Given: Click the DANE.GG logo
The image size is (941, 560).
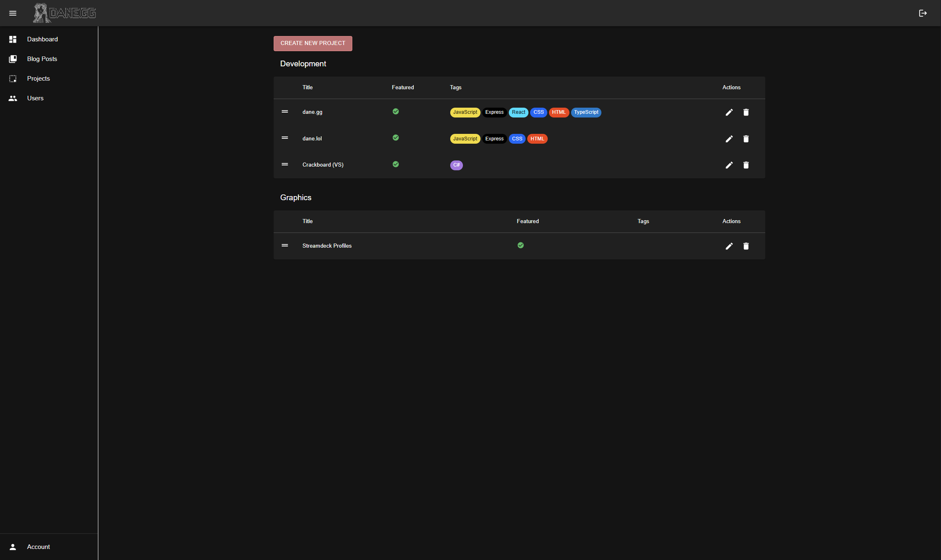Looking at the screenshot, I should (65, 13).
